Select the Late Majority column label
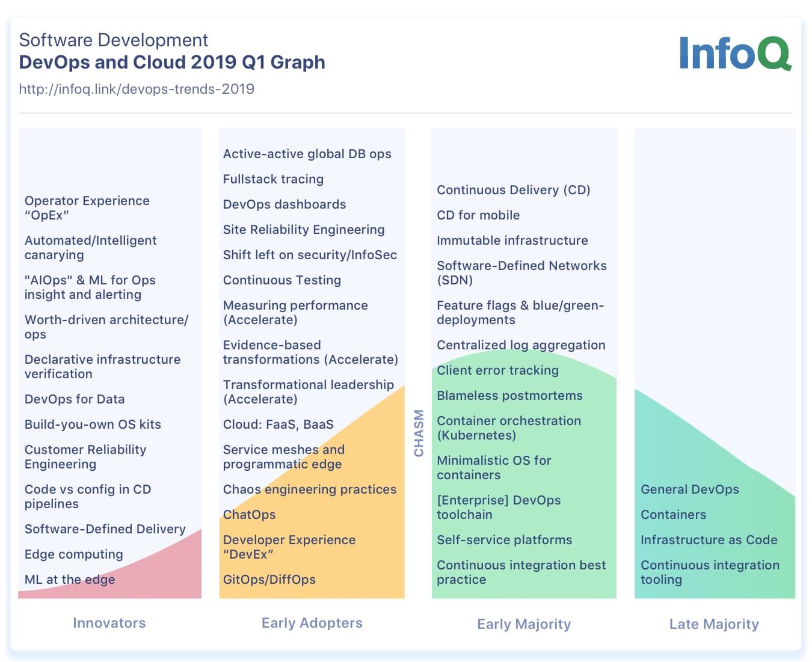 click(x=714, y=624)
